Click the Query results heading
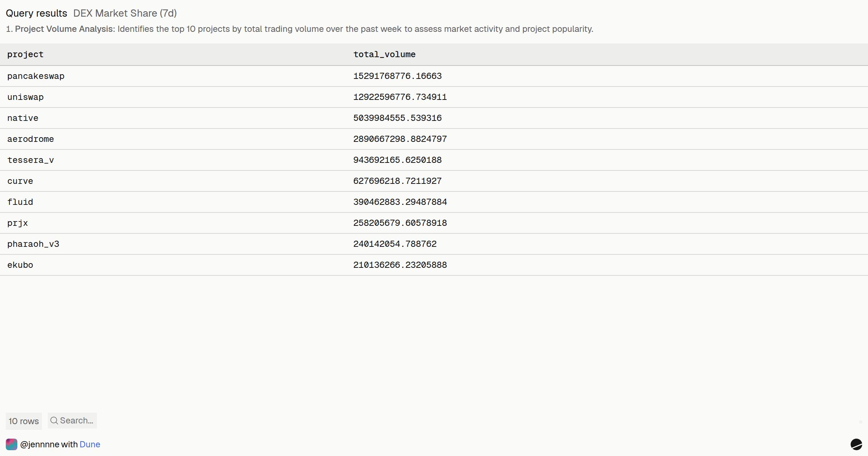This screenshot has height=456, width=868. pos(37,13)
